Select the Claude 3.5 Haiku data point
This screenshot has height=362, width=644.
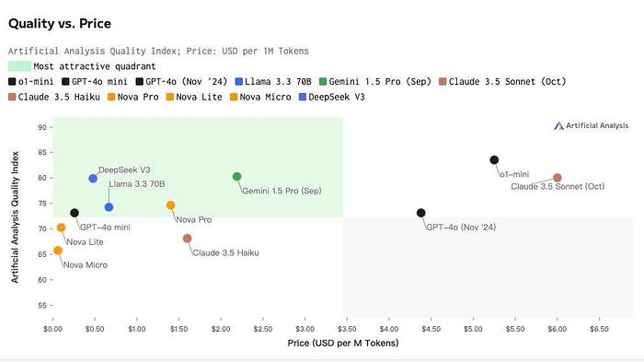click(188, 239)
